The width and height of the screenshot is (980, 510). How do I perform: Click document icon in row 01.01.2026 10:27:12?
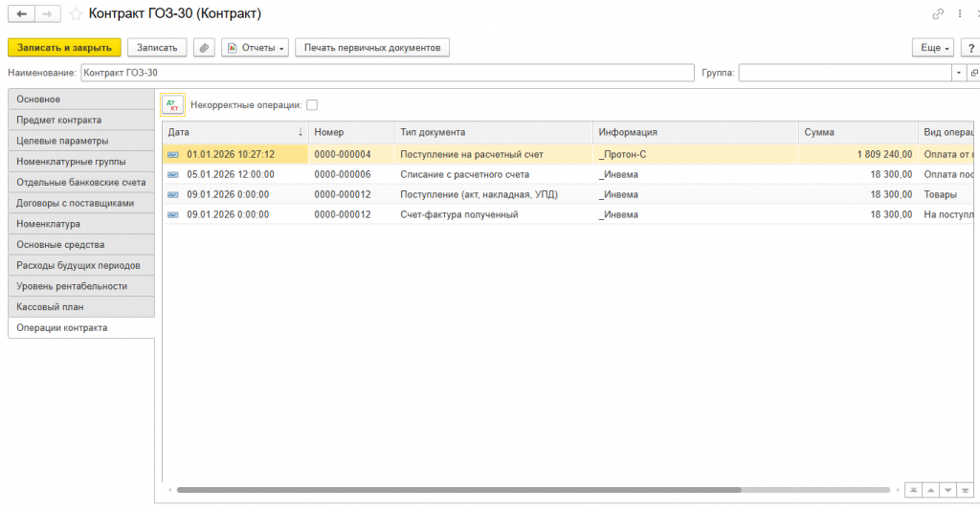173,154
